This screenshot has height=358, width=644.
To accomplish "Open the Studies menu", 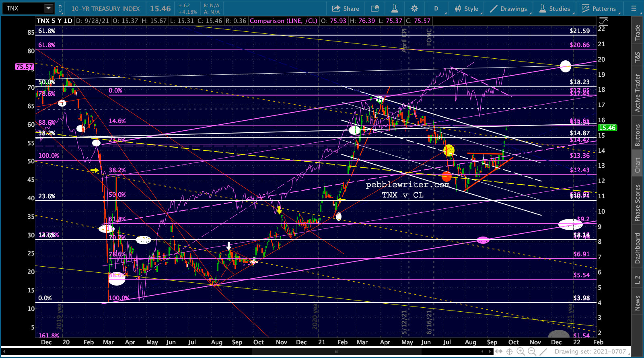I will (x=555, y=8).
